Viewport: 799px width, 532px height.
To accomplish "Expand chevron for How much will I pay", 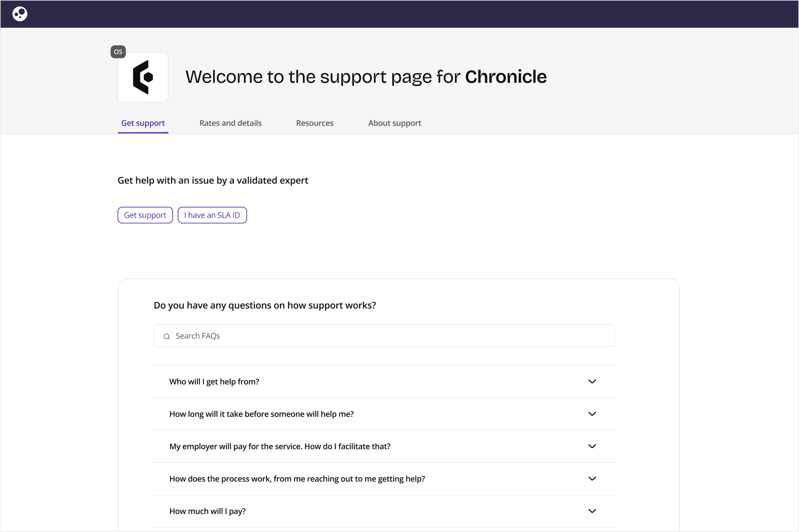I will [592, 511].
